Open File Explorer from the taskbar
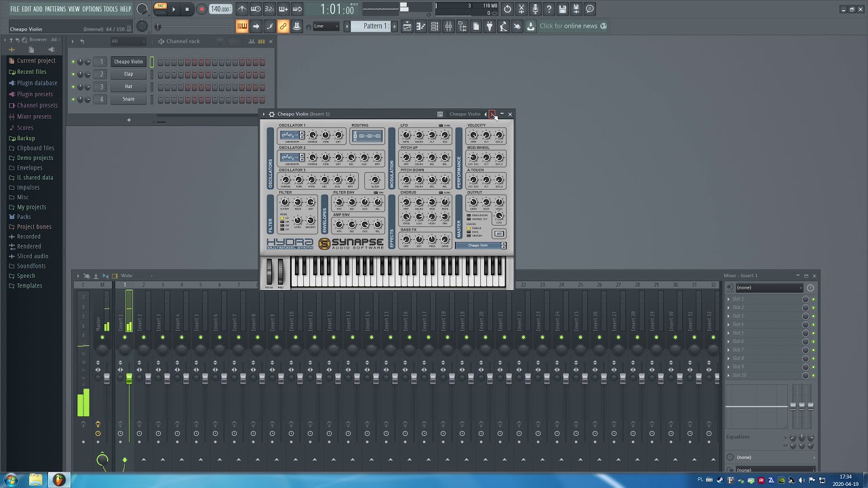This screenshot has width=868, height=488. click(35, 481)
